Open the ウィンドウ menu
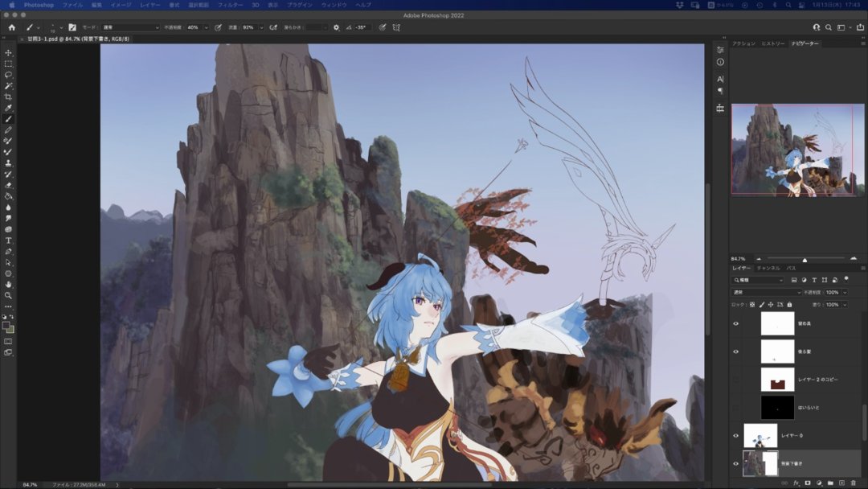The image size is (868, 489). point(334,5)
